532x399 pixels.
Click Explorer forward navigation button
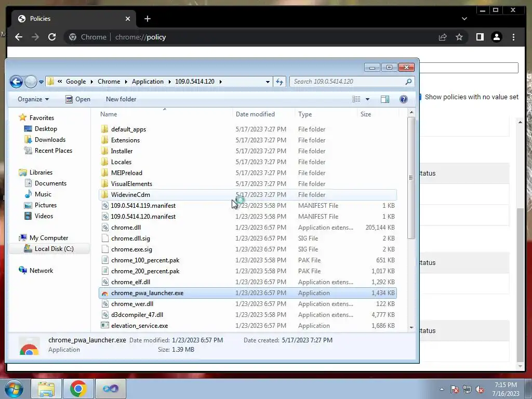[31, 82]
